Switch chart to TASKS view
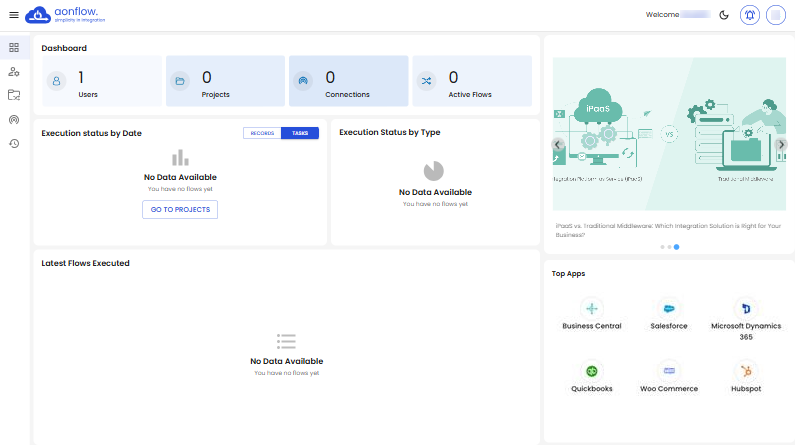The height and width of the screenshot is (445, 795). [300, 133]
